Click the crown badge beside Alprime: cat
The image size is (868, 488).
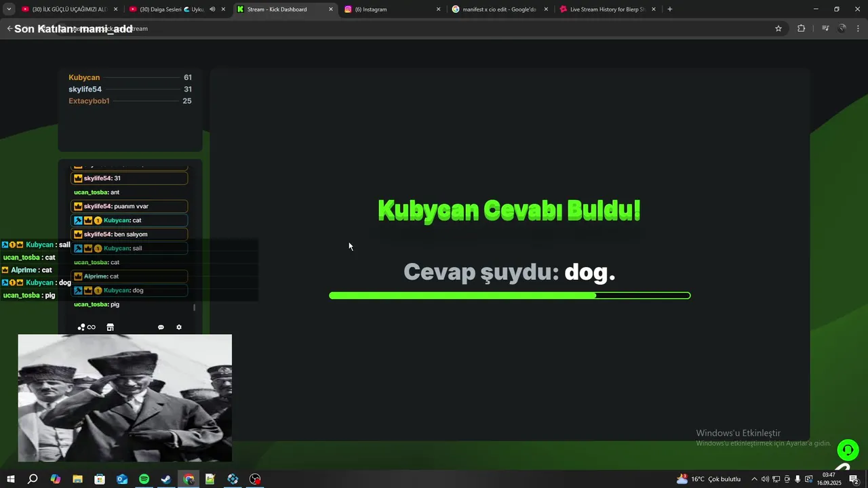coord(78,277)
